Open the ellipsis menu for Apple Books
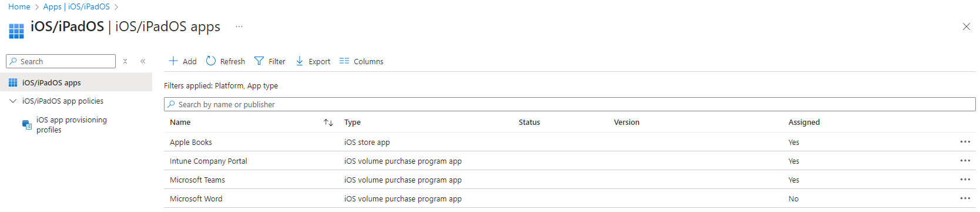The height and width of the screenshot is (212, 980). click(x=965, y=142)
